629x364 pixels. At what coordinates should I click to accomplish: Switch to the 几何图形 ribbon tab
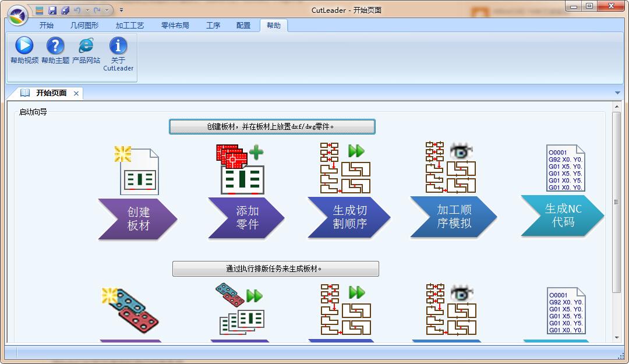[x=84, y=25]
